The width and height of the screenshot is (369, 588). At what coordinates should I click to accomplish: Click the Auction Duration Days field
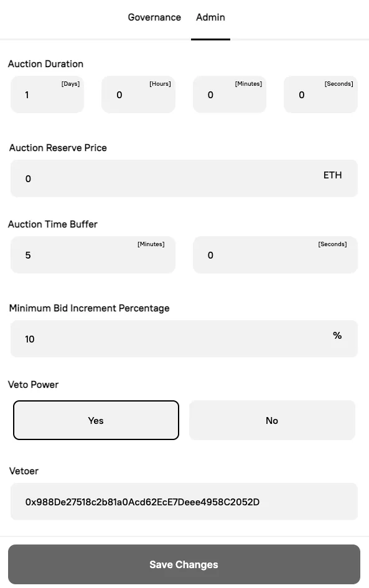[47, 94]
